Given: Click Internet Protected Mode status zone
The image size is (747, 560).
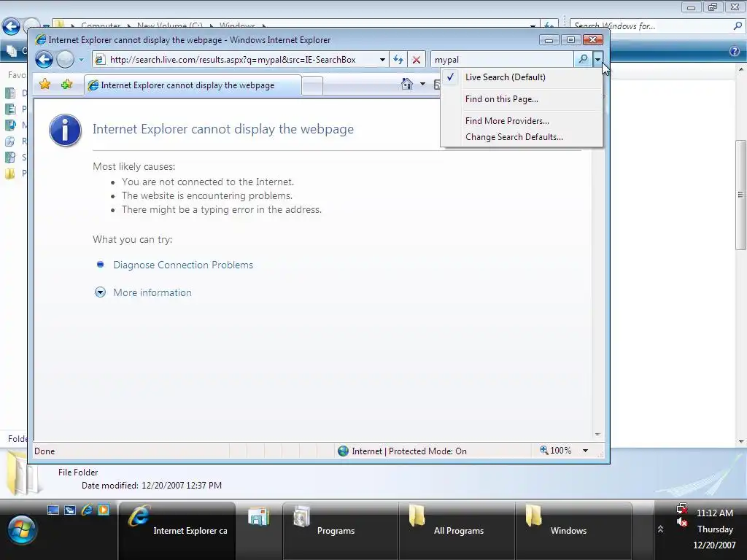Looking at the screenshot, I should coord(409,451).
